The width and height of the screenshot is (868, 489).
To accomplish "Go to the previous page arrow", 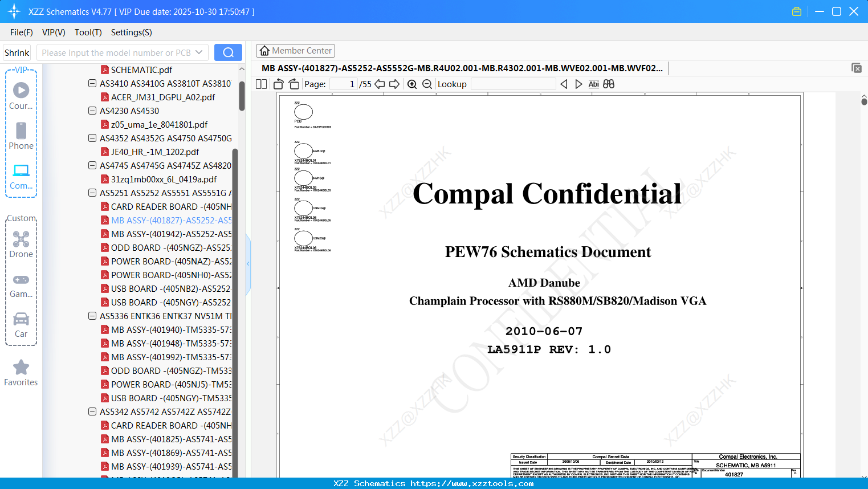I will (380, 84).
